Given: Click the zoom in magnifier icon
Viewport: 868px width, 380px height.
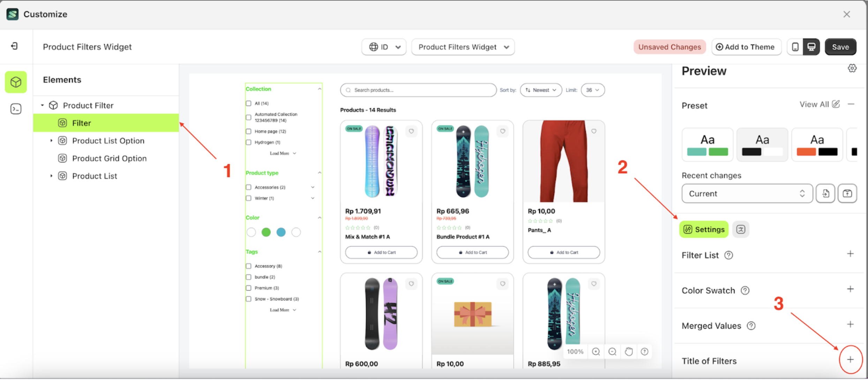Looking at the screenshot, I should [596, 352].
